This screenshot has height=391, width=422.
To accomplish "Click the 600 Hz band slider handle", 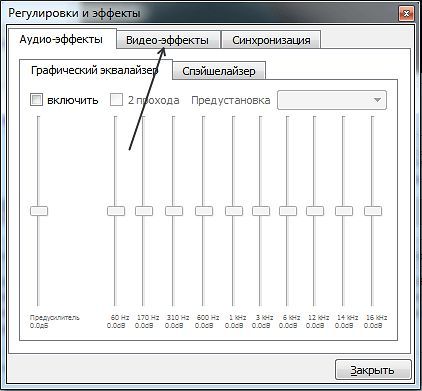I will pos(204,211).
